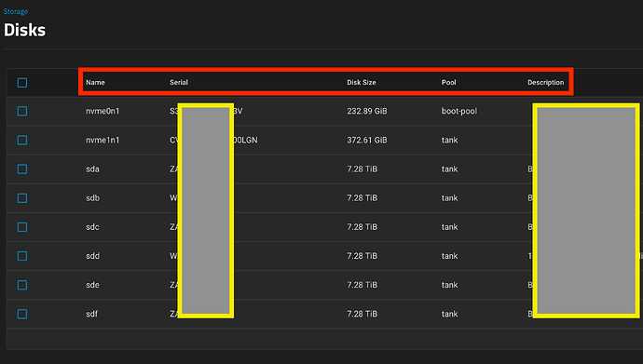Sort by the Name column header

[95, 82]
